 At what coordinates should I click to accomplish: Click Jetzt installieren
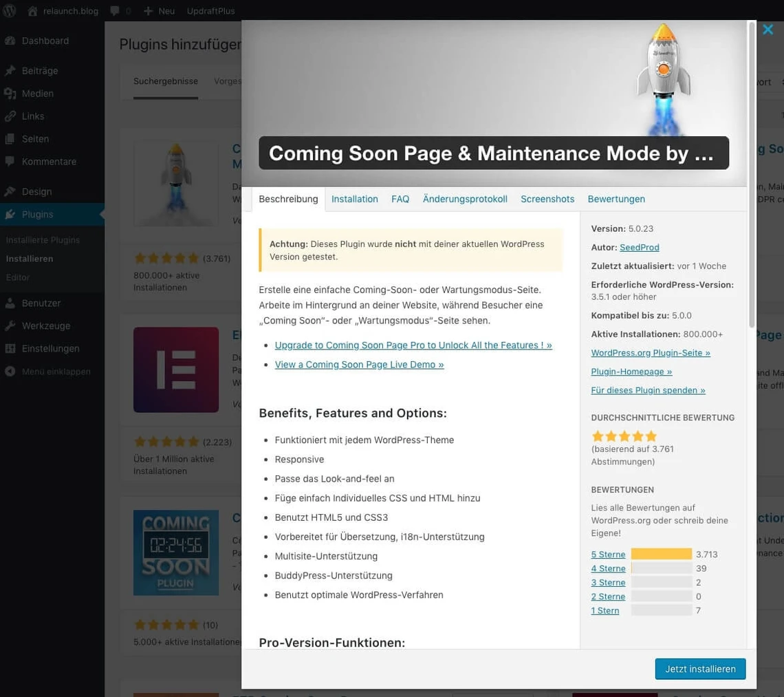tap(700, 668)
